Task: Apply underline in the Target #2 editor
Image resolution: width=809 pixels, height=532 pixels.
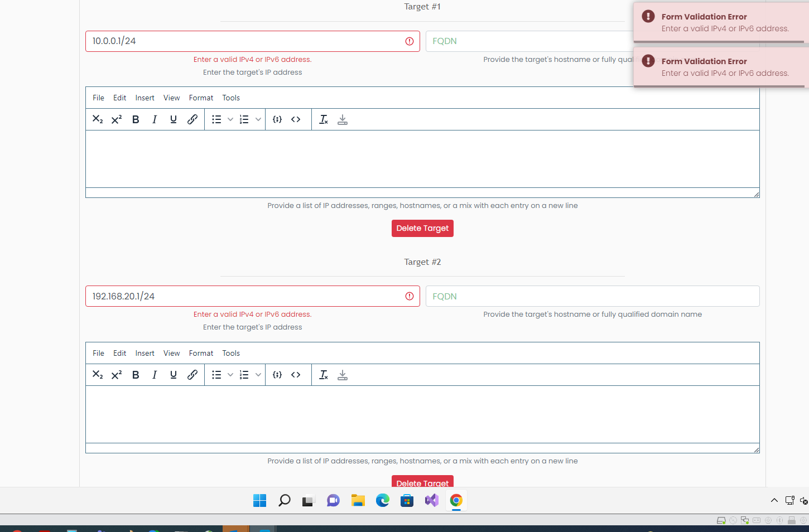Action: point(174,374)
